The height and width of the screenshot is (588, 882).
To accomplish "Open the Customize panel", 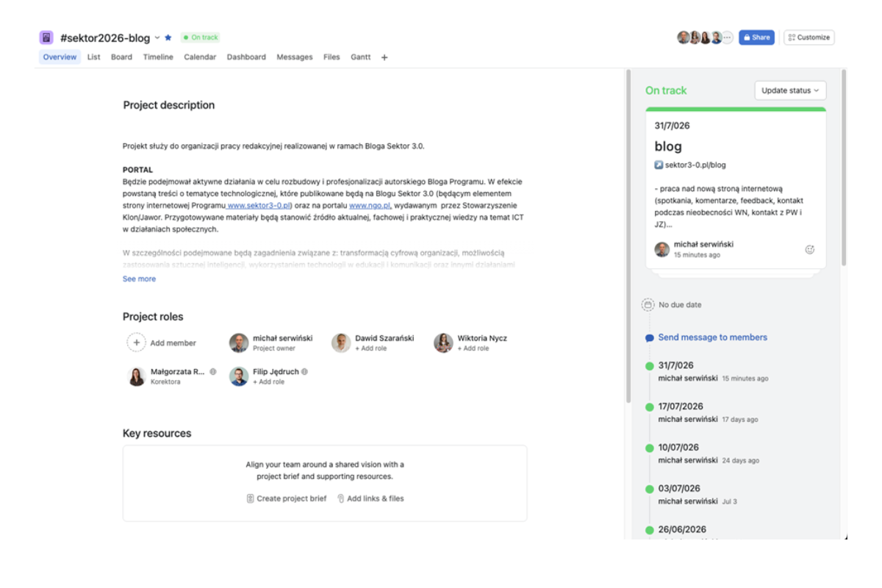I will pyautogui.click(x=809, y=37).
